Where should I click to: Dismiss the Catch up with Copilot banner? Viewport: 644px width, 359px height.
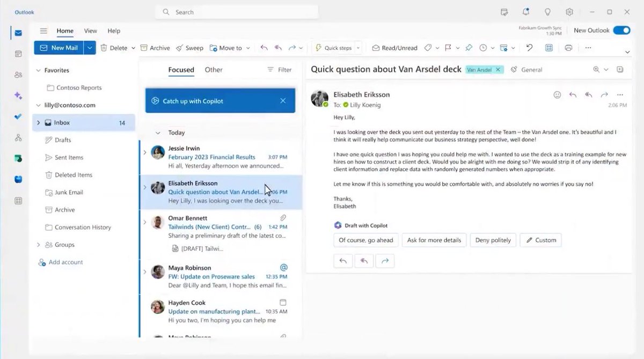(283, 101)
